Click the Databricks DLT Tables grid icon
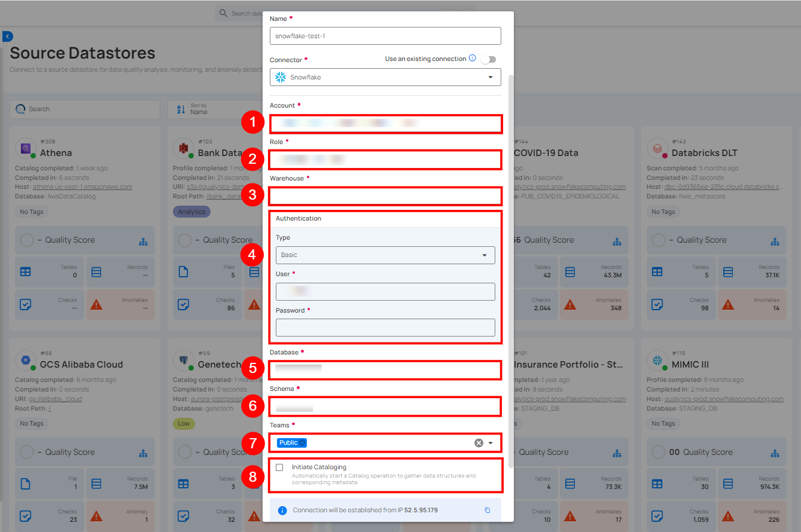Viewport: 801px width, 532px height. click(657, 271)
